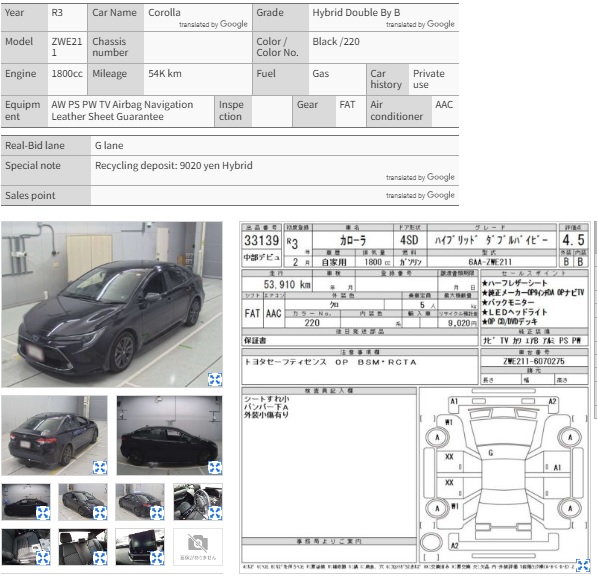Click expand icon on rear view photo with license plate
The height and width of the screenshot is (580, 598).
tap(100, 468)
